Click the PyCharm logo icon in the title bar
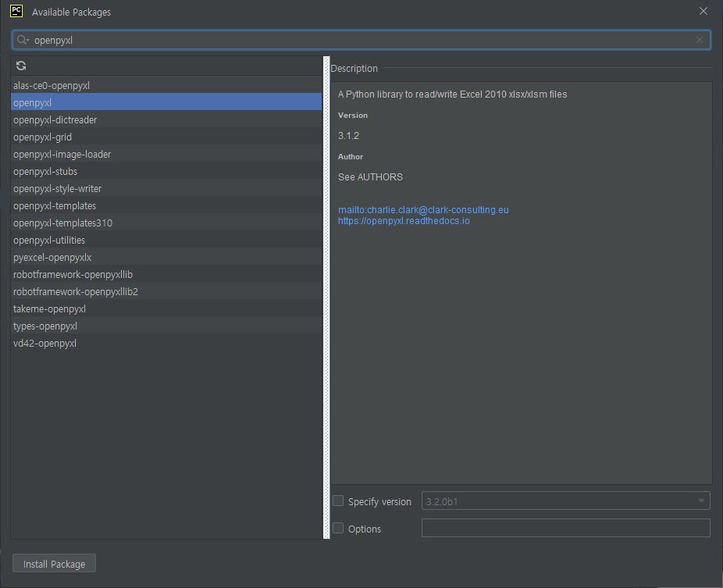 (16, 11)
